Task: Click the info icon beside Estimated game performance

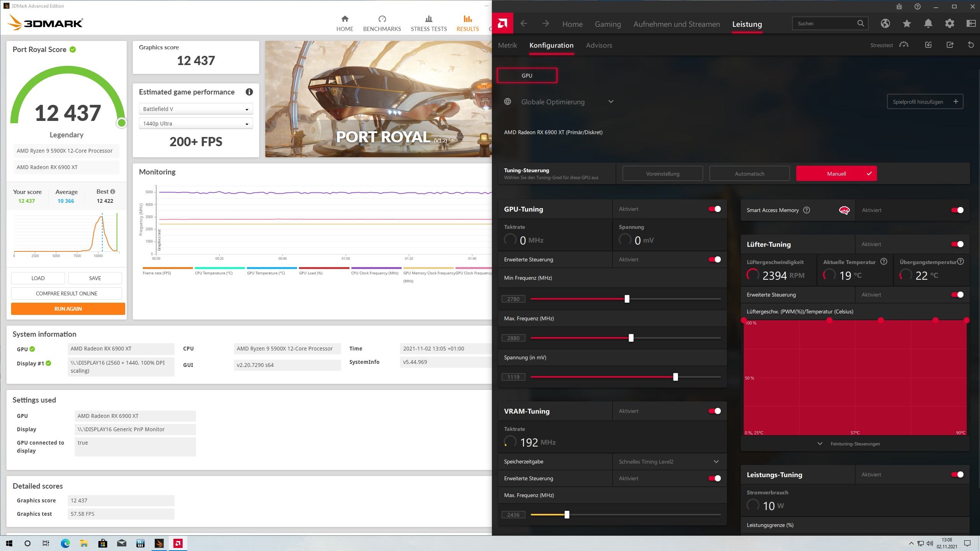Action: [x=249, y=92]
